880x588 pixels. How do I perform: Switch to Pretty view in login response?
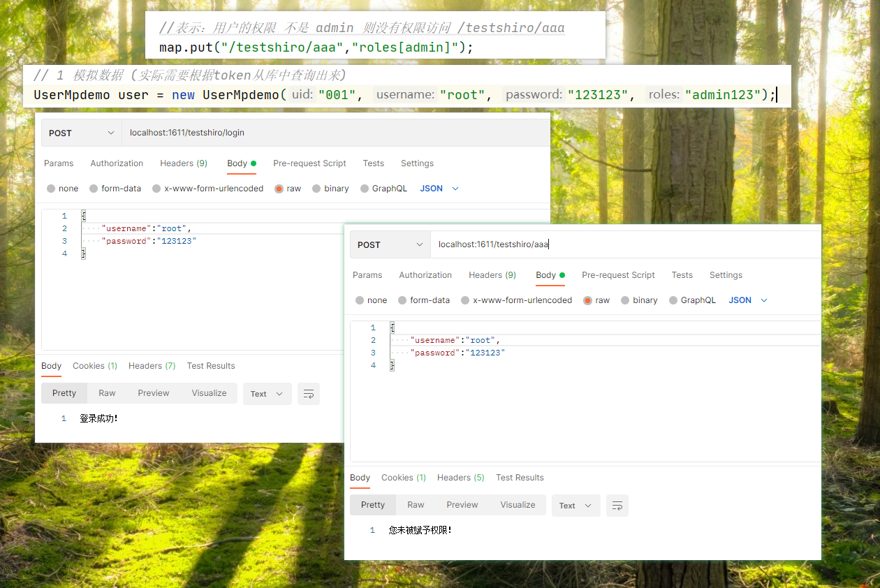pos(64,393)
